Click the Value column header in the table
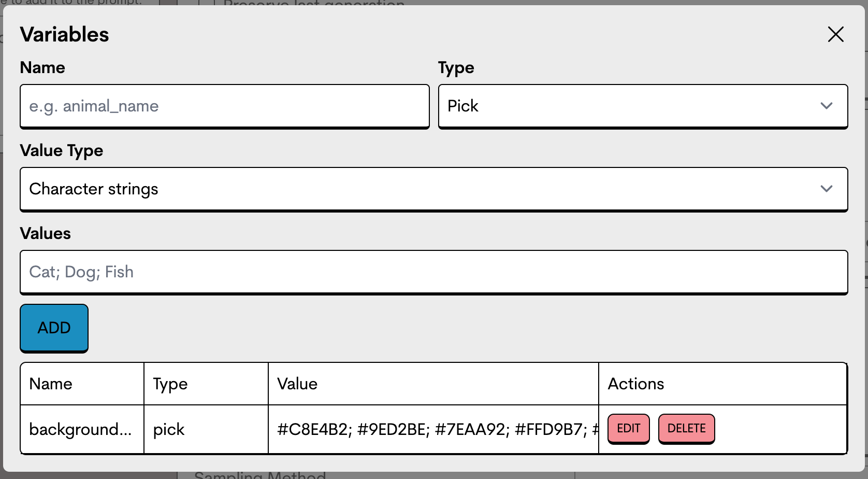Screen dimensions: 868x479 point(433,384)
